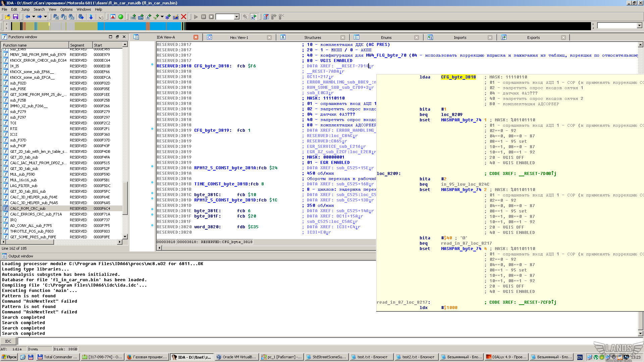Click the blue down arrow toolbar icon
The height and width of the screenshot is (362, 644).
[91, 17]
